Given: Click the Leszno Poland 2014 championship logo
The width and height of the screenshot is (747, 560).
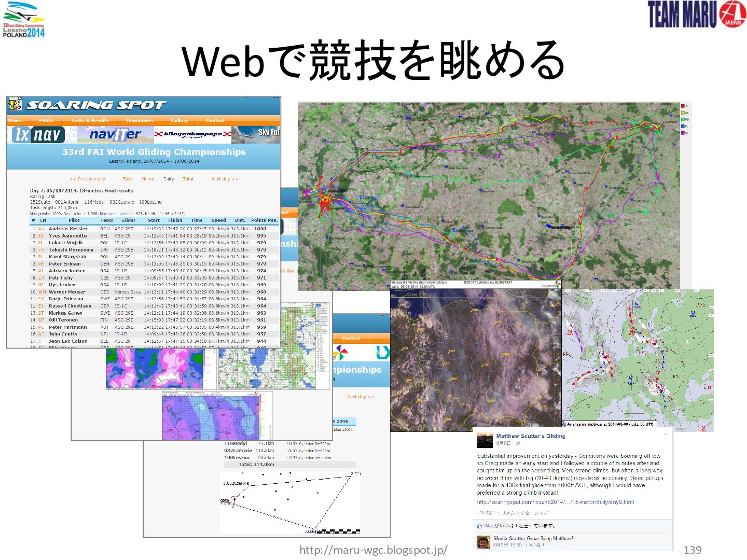Looking at the screenshot, I should pyautogui.click(x=23, y=21).
